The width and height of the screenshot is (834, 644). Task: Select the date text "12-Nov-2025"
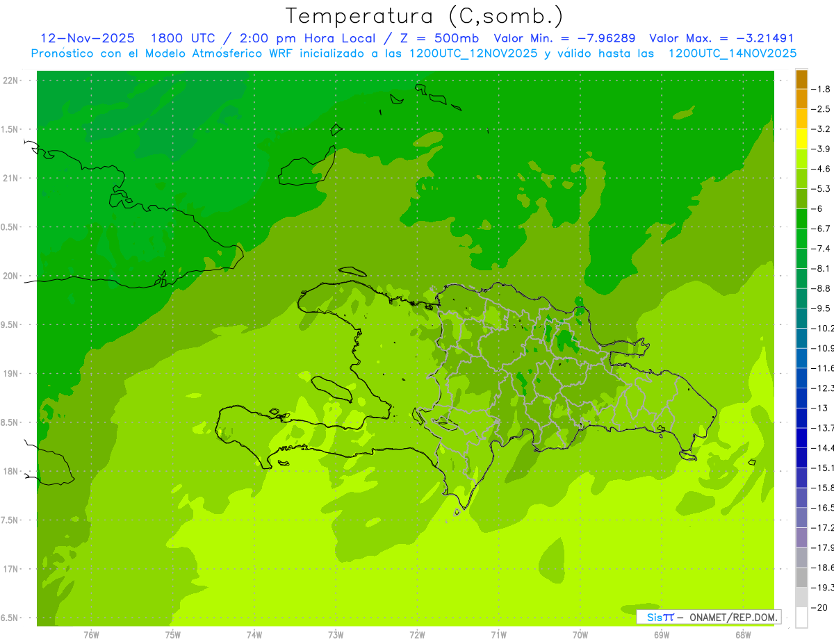tap(88, 38)
